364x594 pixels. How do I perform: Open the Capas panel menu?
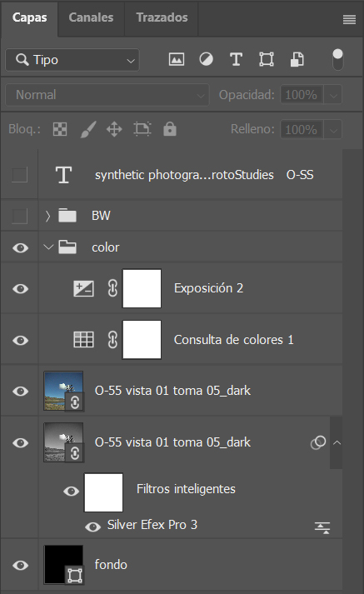pos(349,19)
